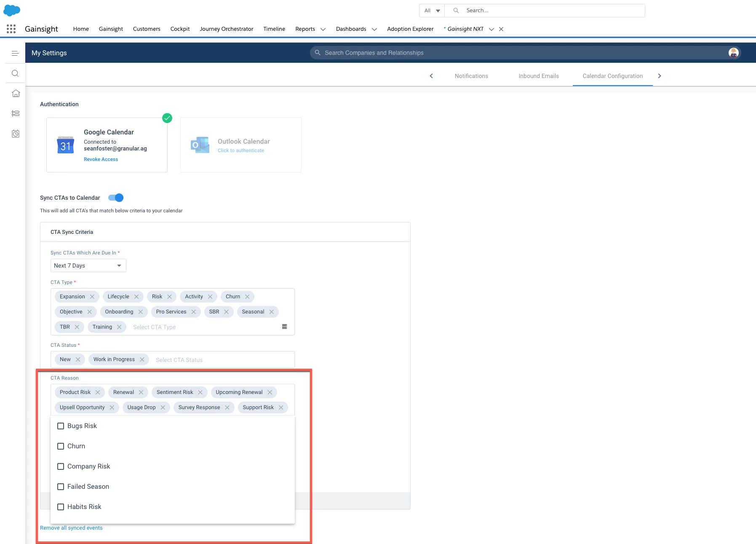The width and height of the screenshot is (756, 544).
Task: Open the sidebar search icon
Action: pyautogui.click(x=15, y=73)
